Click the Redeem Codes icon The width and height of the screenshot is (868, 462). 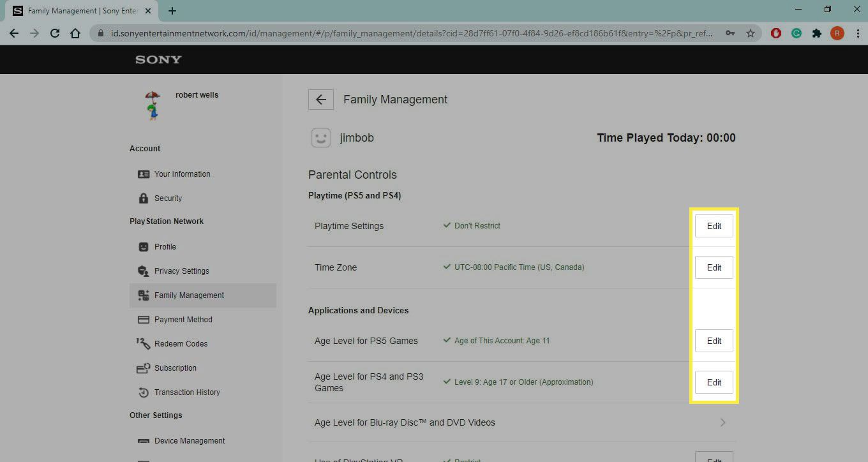(x=144, y=344)
